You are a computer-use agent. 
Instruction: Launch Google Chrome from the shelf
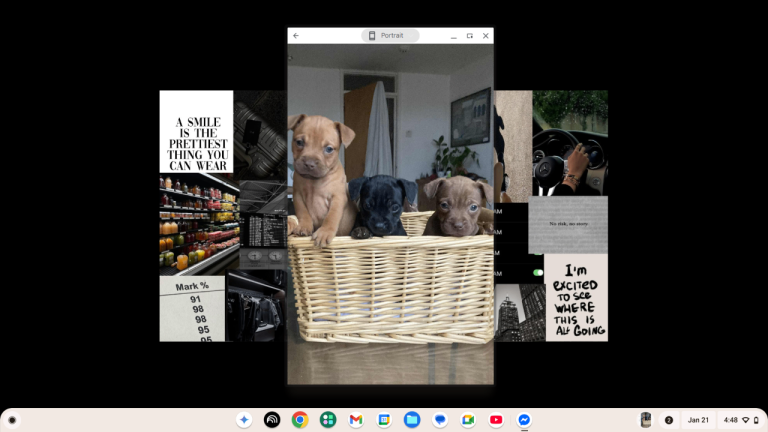pyautogui.click(x=299, y=420)
